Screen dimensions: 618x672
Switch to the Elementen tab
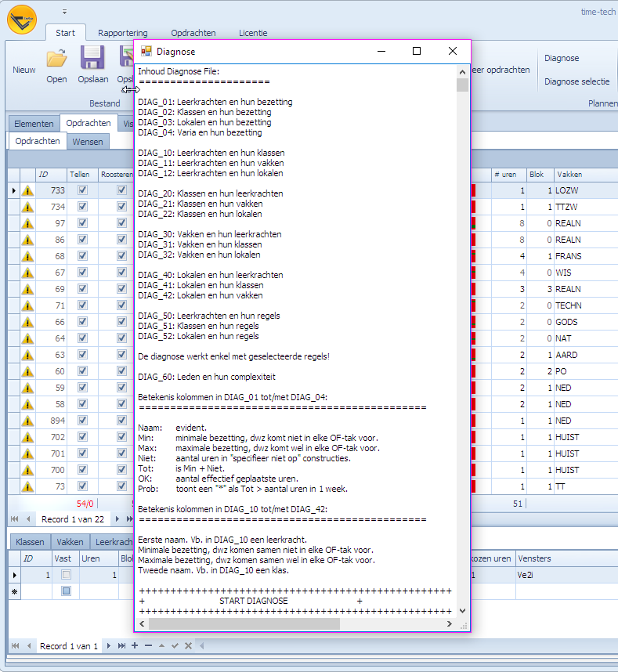(x=34, y=124)
